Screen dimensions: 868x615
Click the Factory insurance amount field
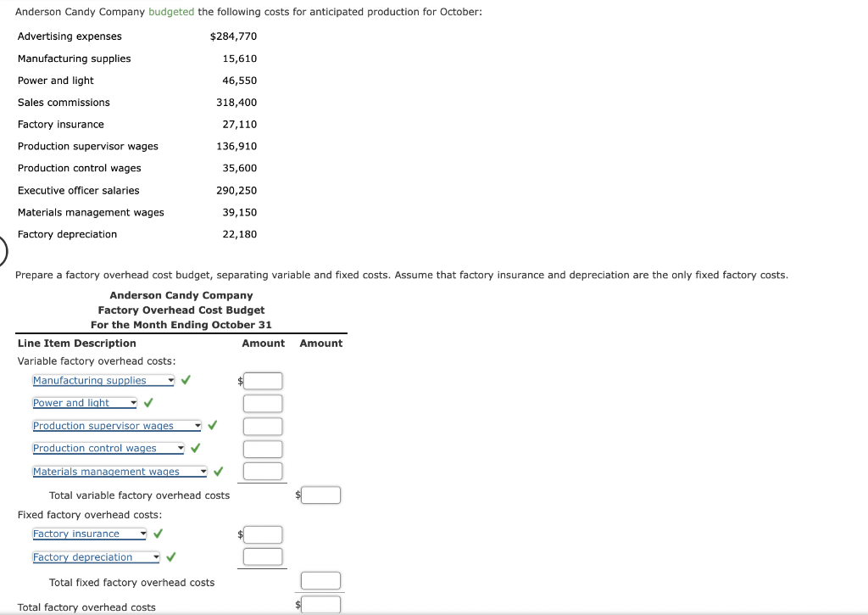click(263, 534)
